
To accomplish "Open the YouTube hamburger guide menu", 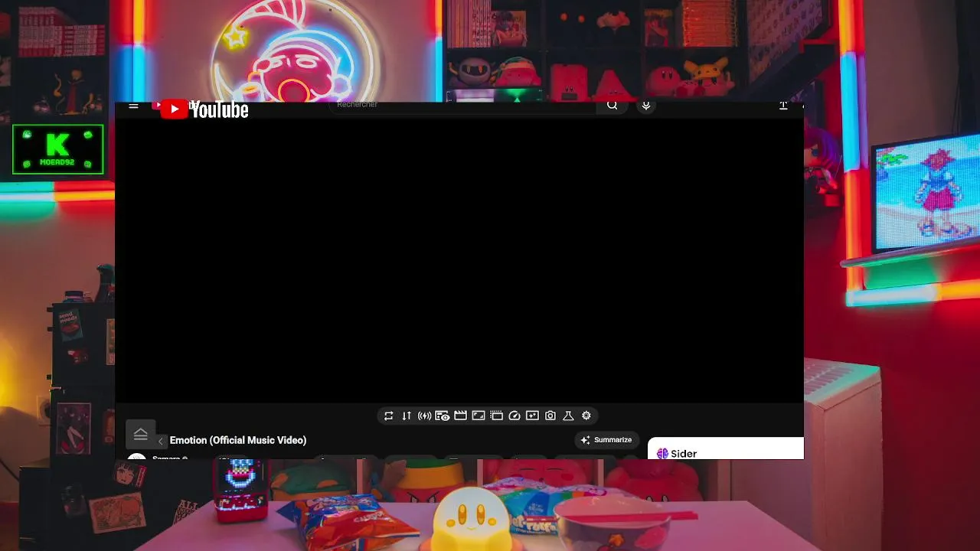I will coord(133,106).
